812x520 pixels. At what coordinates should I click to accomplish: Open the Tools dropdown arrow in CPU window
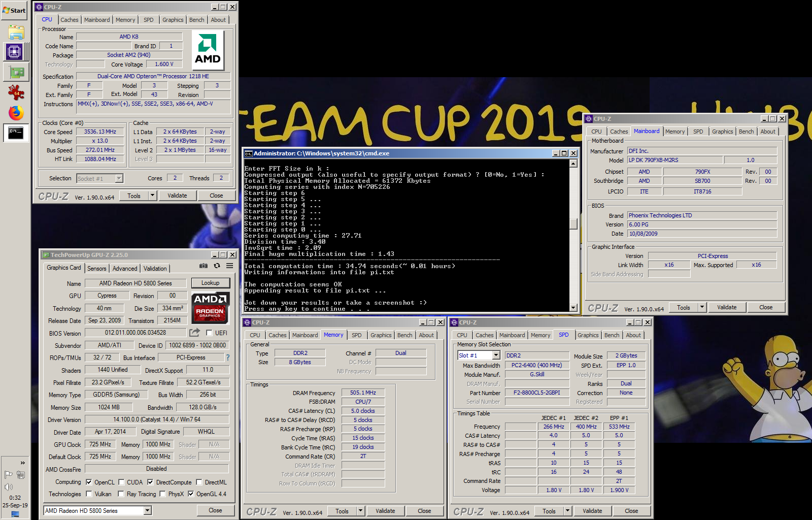[x=152, y=196]
